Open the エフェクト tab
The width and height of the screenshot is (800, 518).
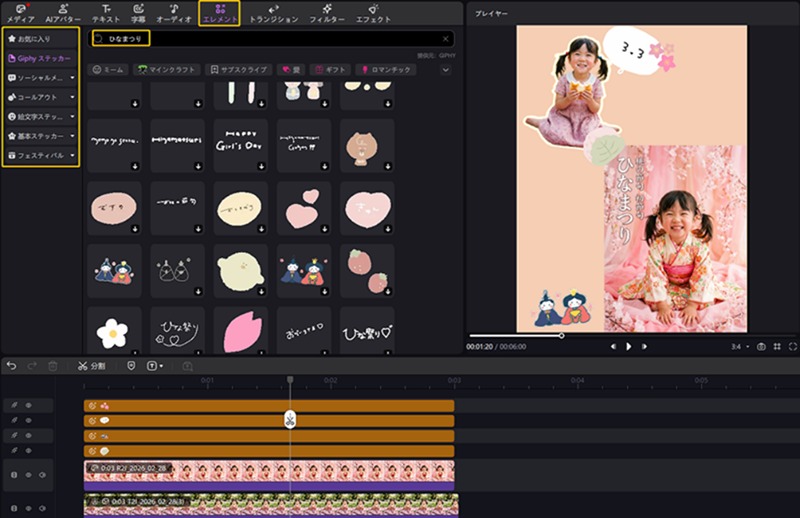373,14
